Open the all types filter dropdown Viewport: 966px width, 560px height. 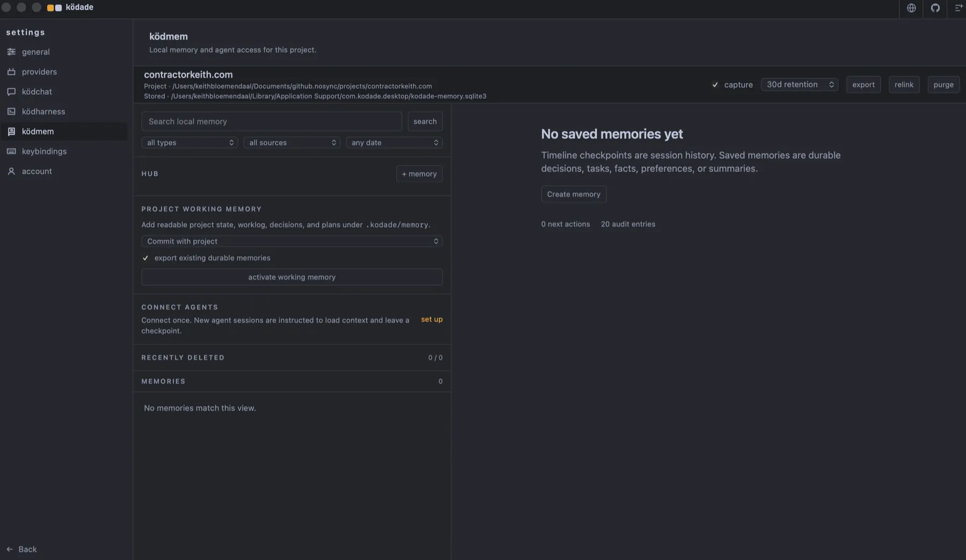tap(189, 143)
